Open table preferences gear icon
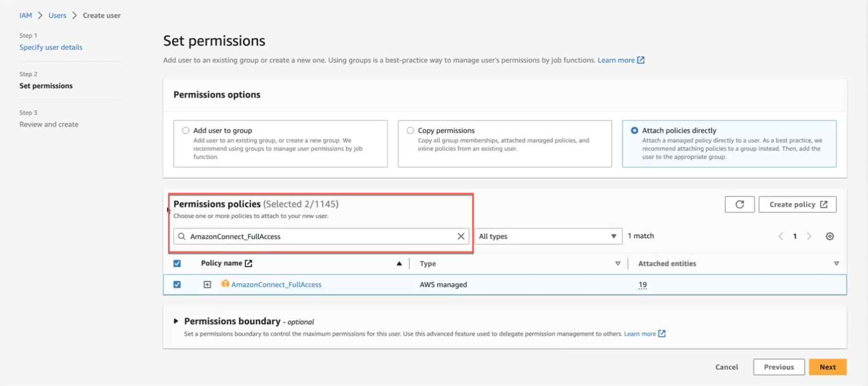 pyautogui.click(x=830, y=236)
